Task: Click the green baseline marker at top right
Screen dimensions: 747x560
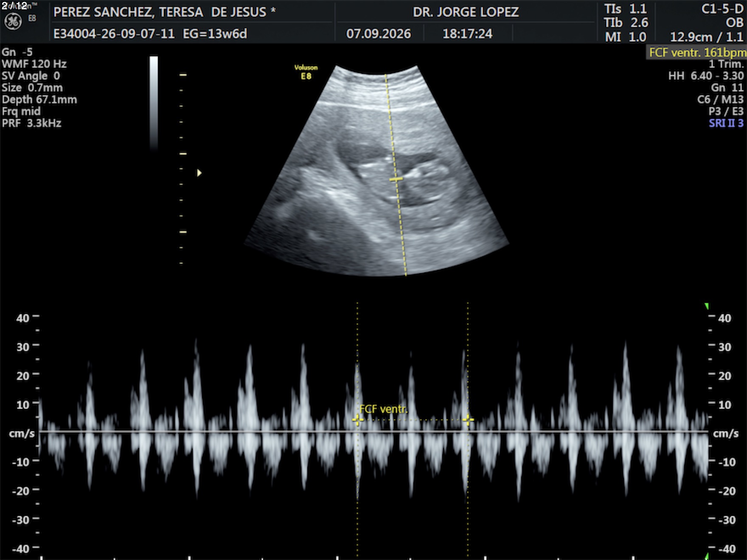Action: tap(707, 306)
